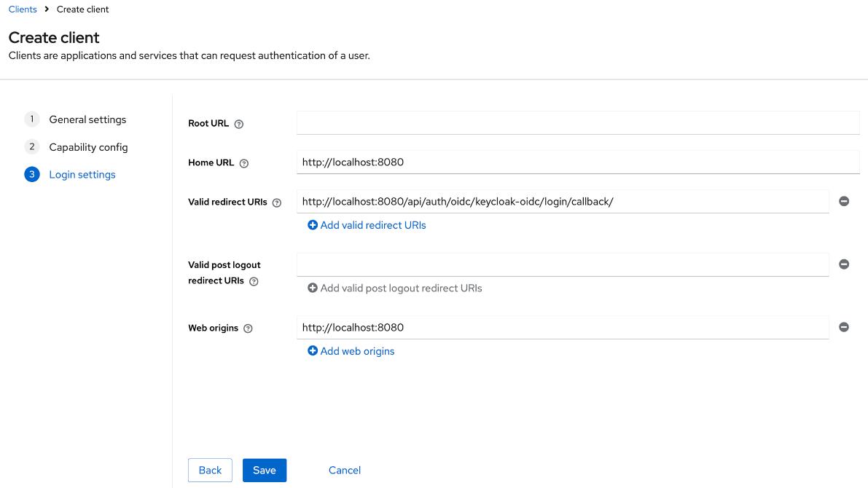Image resolution: width=868 pixels, height=488 pixels.
Task: Click the Home URL help icon
Action: pos(244,163)
